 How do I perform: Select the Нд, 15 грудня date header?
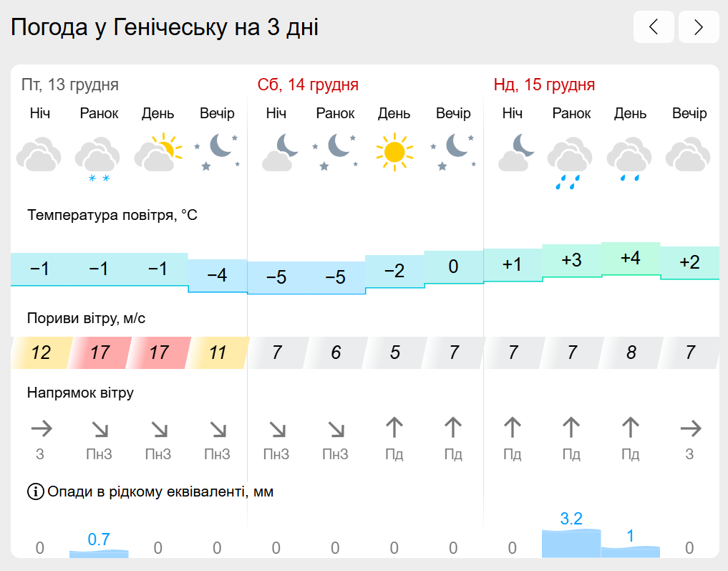[x=544, y=85]
